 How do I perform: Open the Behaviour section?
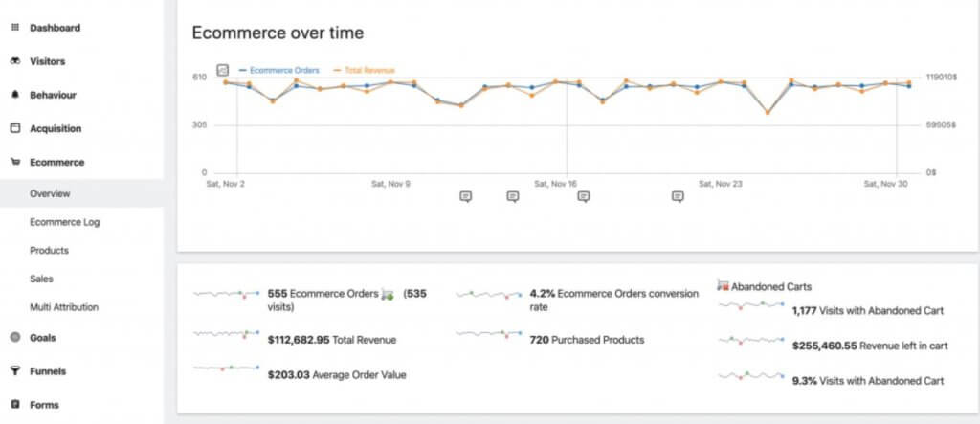click(x=54, y=95)
